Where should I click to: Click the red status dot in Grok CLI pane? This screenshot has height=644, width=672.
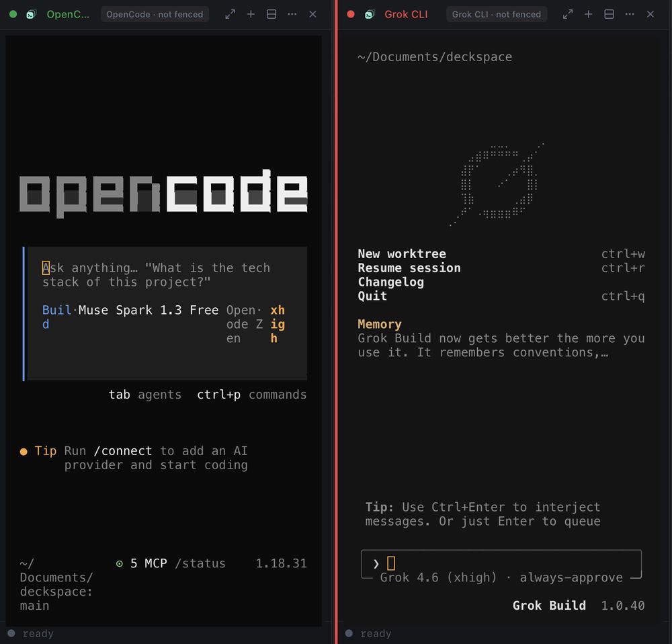point(351,14)
